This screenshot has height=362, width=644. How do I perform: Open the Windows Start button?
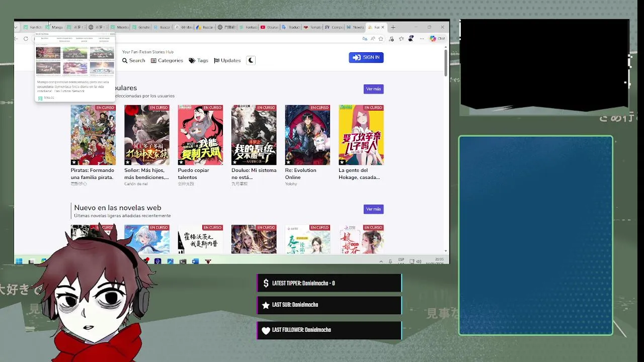(19, 261)
